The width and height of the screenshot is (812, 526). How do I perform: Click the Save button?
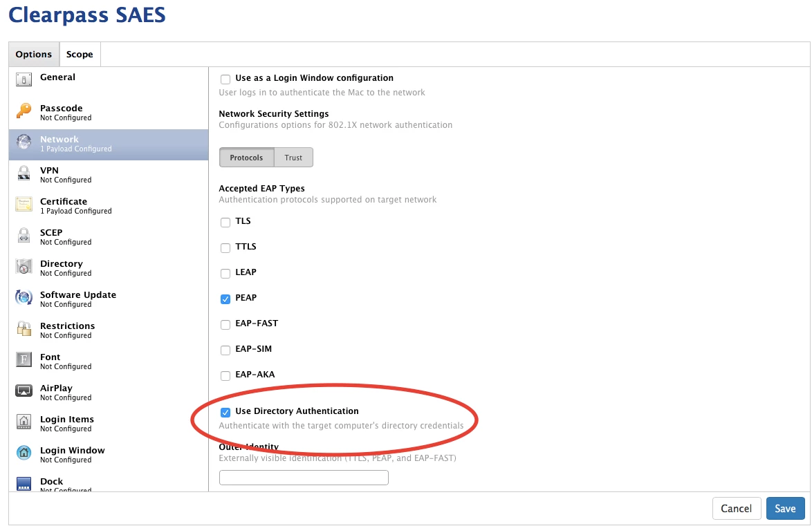pos(785,509)
